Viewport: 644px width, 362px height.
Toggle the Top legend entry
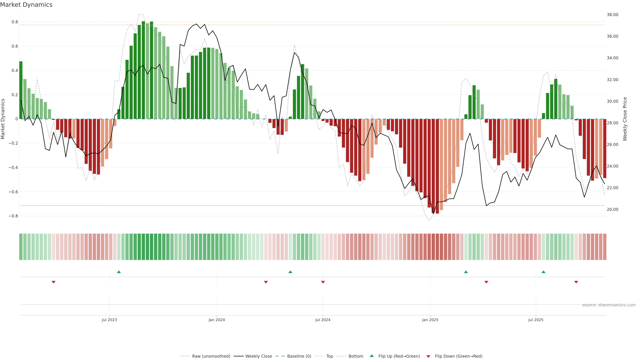tap(330, 356)
